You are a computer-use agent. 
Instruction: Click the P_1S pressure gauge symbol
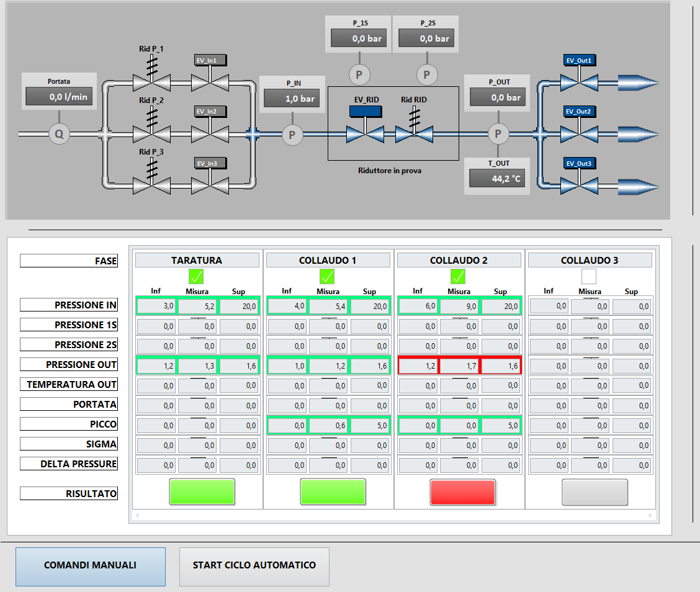pyautogui.click(x=359, y=75)
